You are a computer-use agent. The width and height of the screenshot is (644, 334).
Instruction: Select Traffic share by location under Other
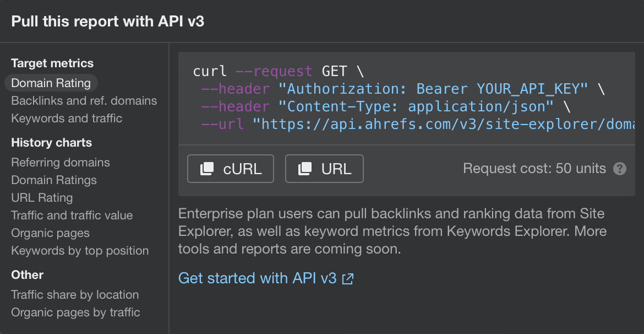tap(75, 294)
